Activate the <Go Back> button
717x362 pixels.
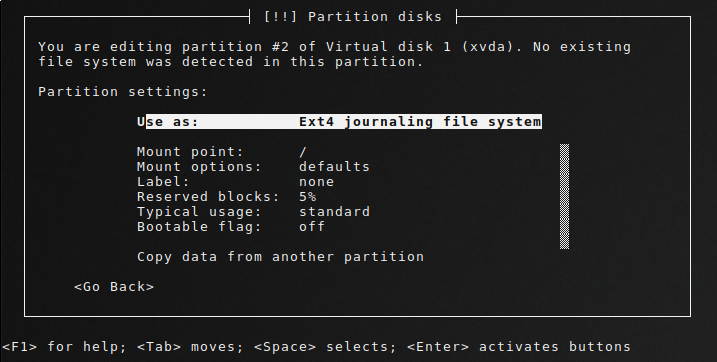click(114, 287)
